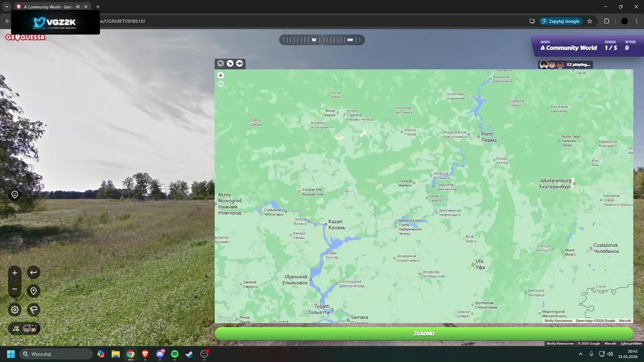Click the Niżny Nowogród label on the map
This screenshot has height=362, width=644.
(230, 204)
